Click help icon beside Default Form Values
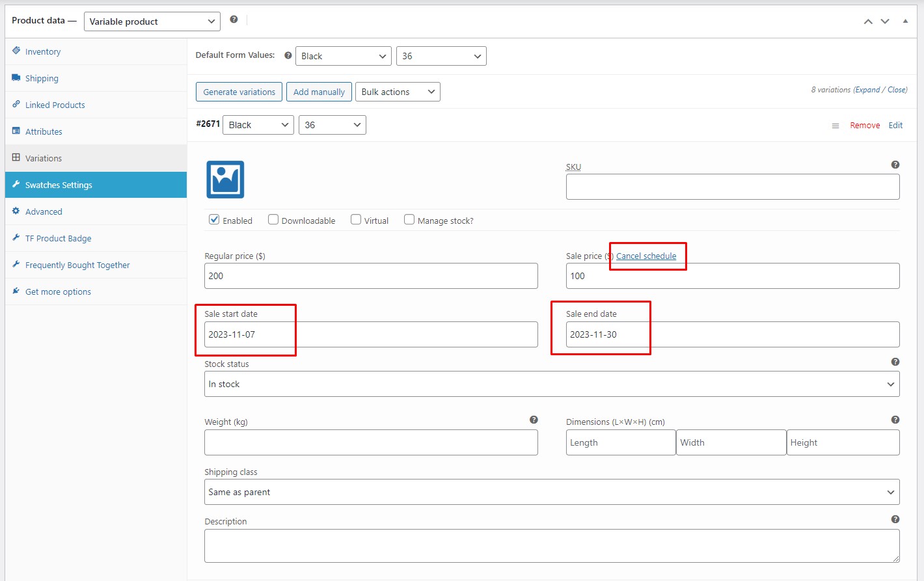 click(288, 55)
